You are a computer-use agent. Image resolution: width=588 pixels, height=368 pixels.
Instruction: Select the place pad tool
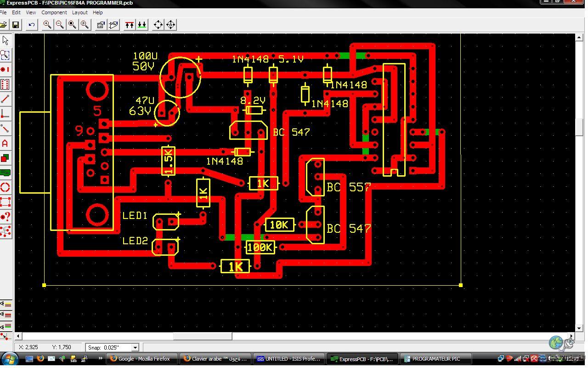(5, 70)
